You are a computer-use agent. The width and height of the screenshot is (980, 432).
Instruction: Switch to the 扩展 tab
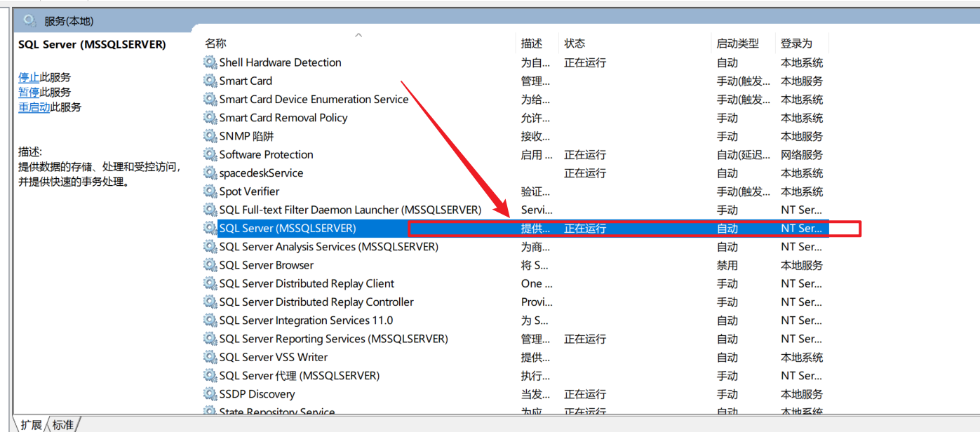(30, 424)
